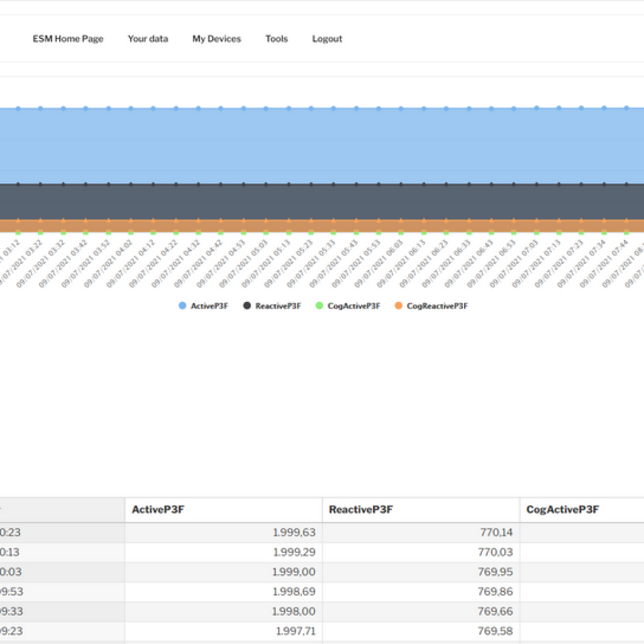Image resolution: width=644 pixels, height=644 pixels.
Task: Click the Logout link
Action: coord(327,39)
